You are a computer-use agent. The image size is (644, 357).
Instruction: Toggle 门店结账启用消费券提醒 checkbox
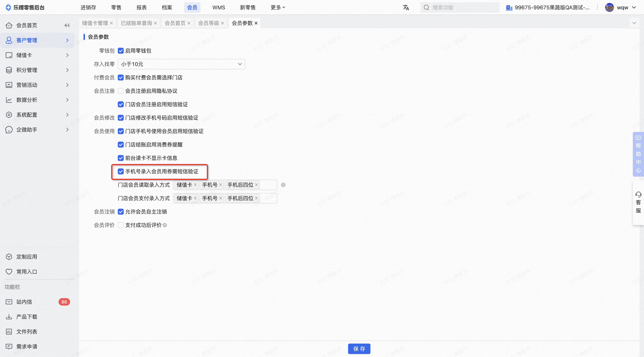pos(121,145)
